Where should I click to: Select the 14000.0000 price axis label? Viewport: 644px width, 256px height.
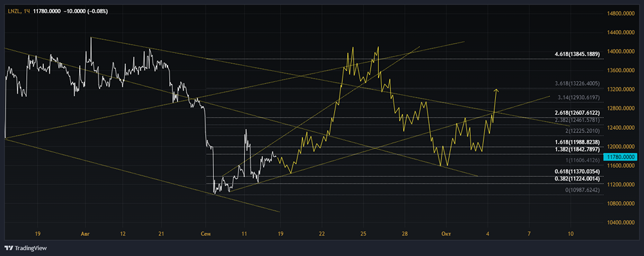(x=621, y=52)
